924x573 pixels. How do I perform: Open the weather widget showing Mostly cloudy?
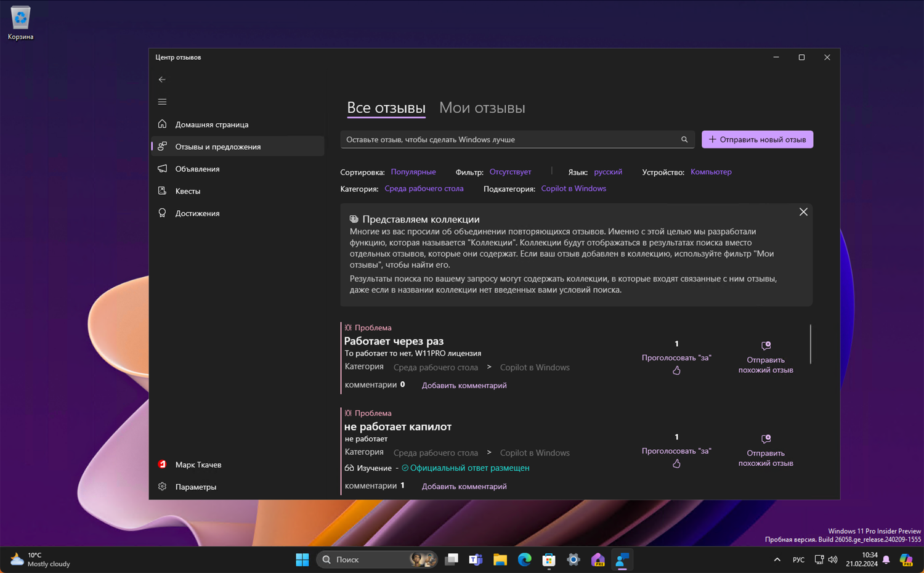(x=41, y=559)
